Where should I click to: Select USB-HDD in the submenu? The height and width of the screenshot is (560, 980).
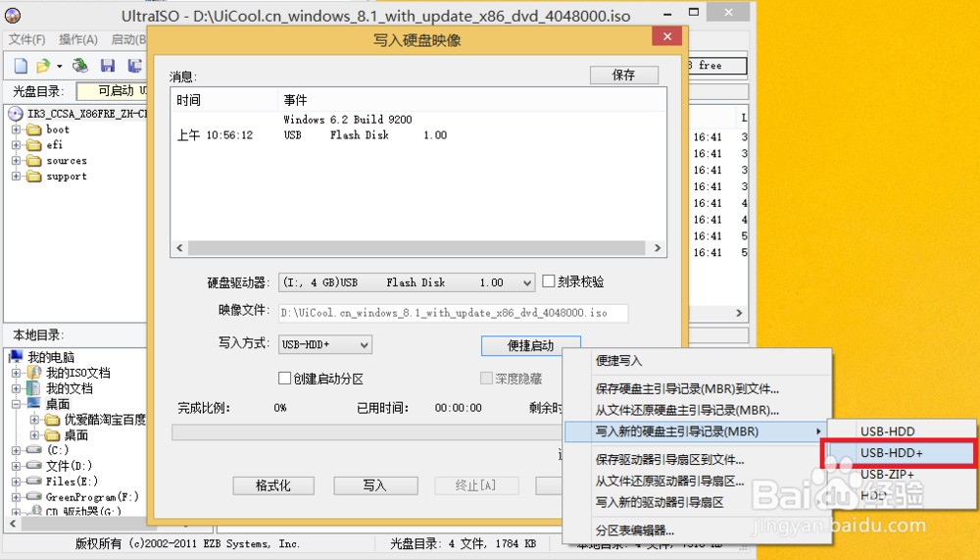click(902, 432)
